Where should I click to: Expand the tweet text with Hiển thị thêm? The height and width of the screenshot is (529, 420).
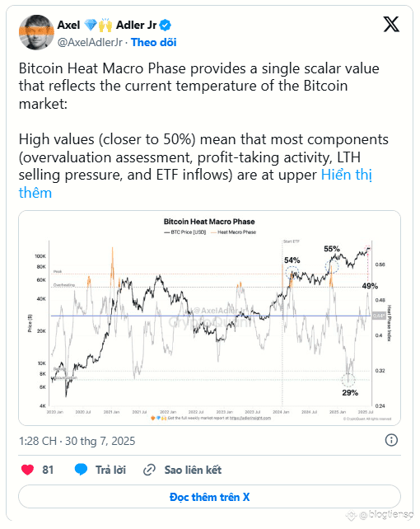(195, 184)
